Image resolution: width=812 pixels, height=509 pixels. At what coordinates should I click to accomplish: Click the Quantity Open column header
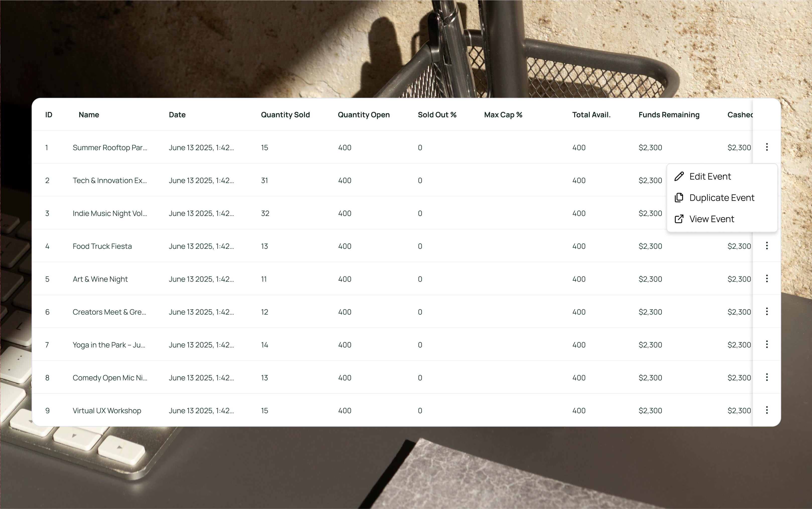pos(363,115)
